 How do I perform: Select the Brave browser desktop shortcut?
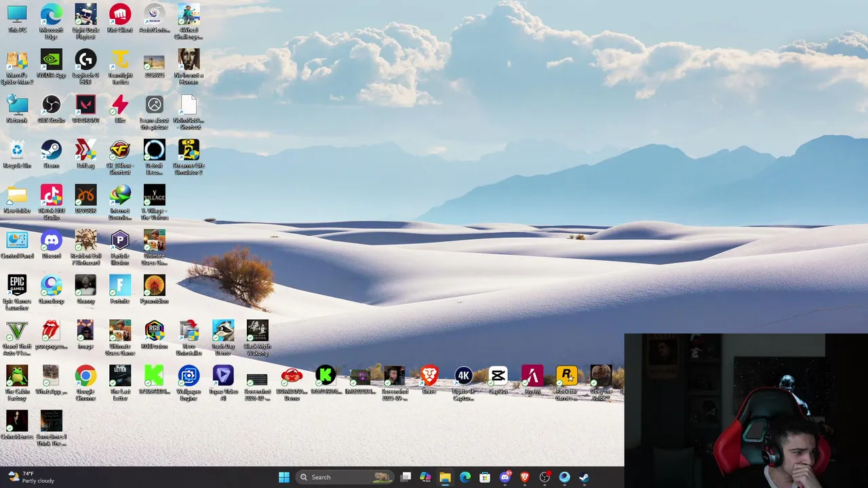click(x=429, y=381)
